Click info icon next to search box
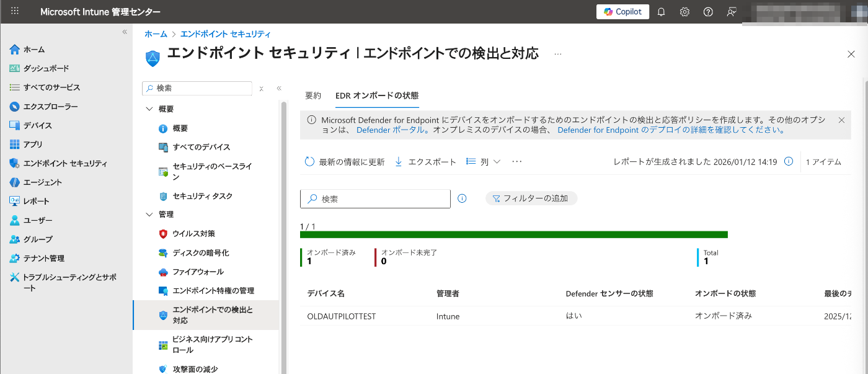 tap(462, 198)
